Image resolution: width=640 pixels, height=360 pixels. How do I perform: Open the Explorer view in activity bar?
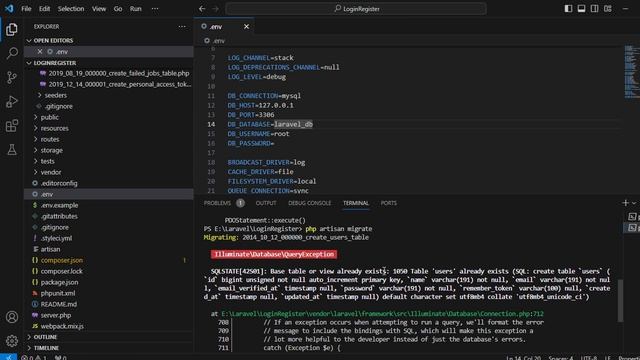click(12, 29)
